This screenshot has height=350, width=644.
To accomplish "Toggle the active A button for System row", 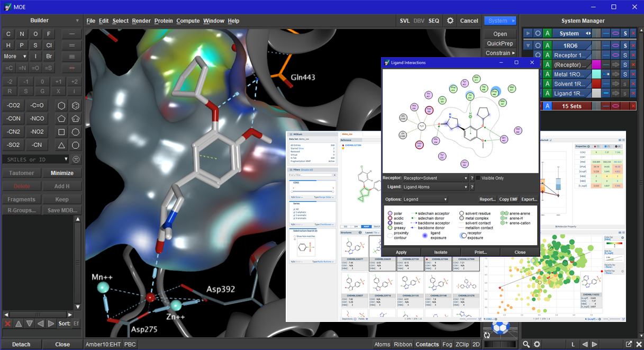I will pyautogui.click(x=548, y=33).
